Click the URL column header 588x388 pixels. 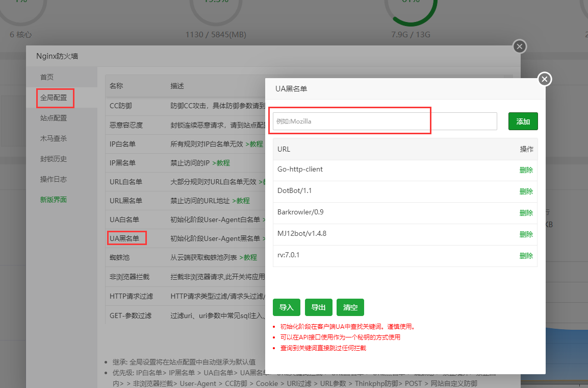pyautogui.click(x=284, y=150)
